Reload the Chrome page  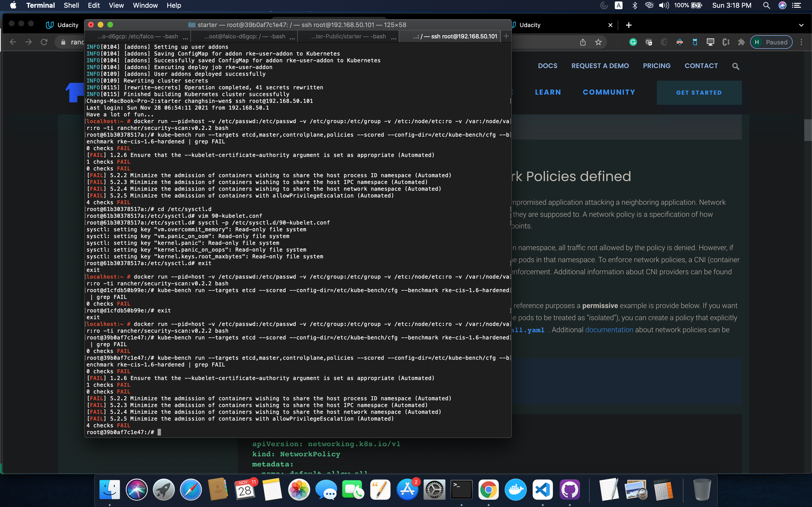44,42
